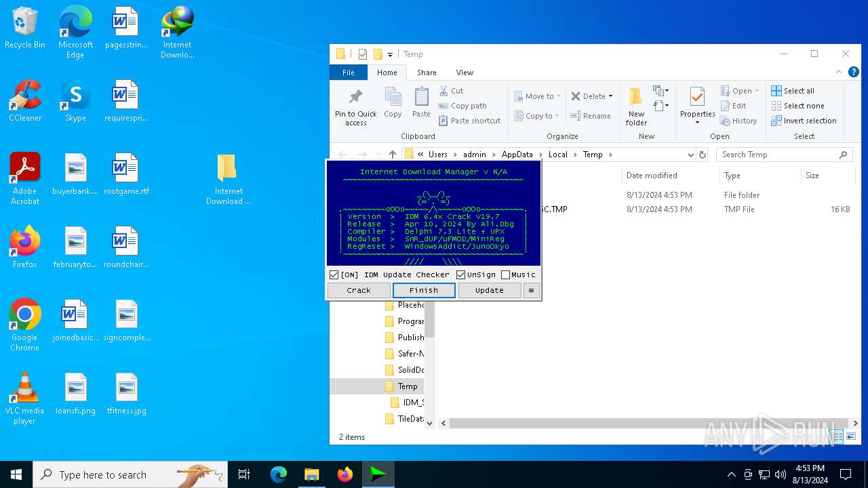868x488 pixels.
Task: Launch Skype desktop shortcut
Action: click(75, 102)
